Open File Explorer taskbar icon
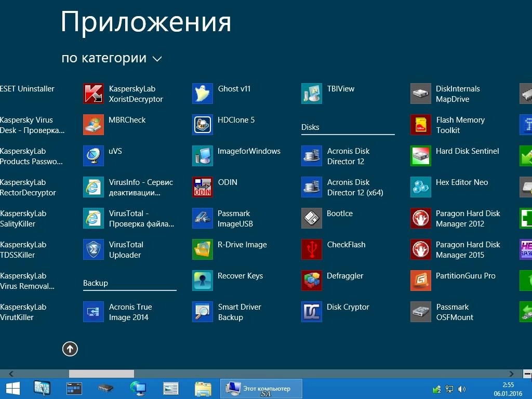Screen dimensions: 532x399 pos(203,389)
